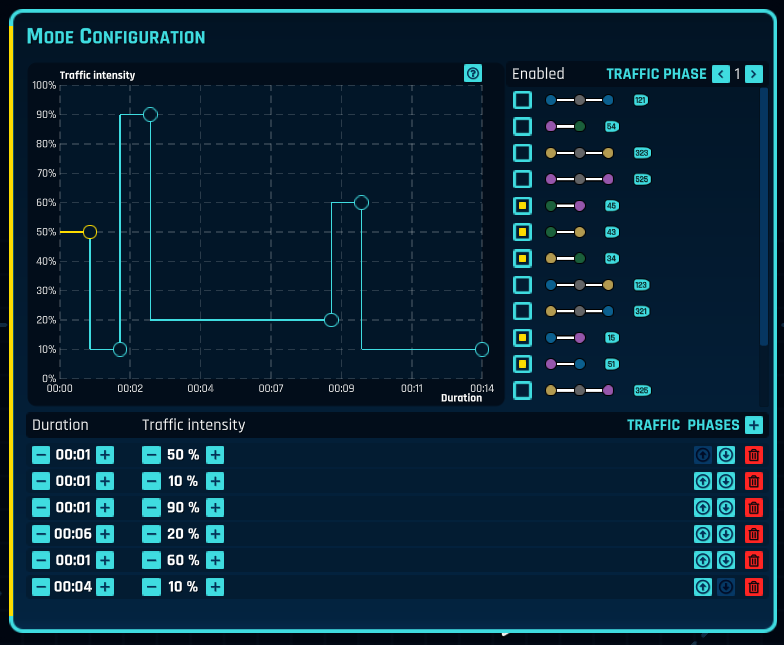
Task: Enable the route 321 checkbox
Action: point(522,311)
